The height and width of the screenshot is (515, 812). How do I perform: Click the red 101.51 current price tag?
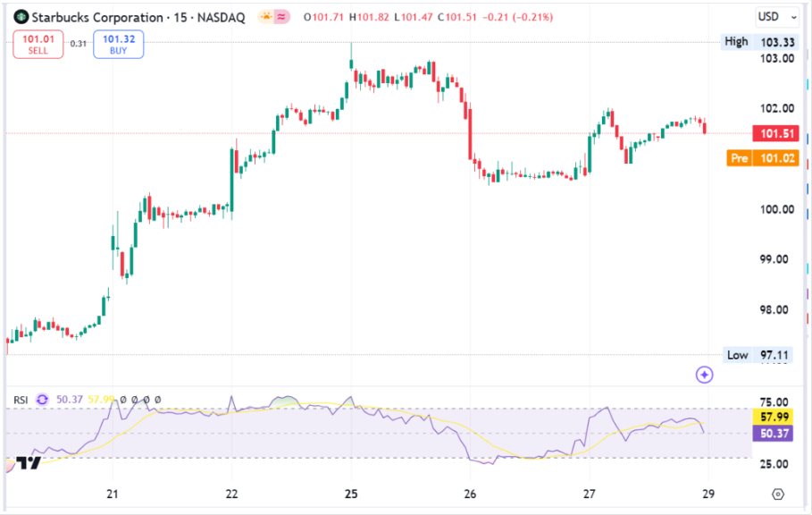(776, 134)
